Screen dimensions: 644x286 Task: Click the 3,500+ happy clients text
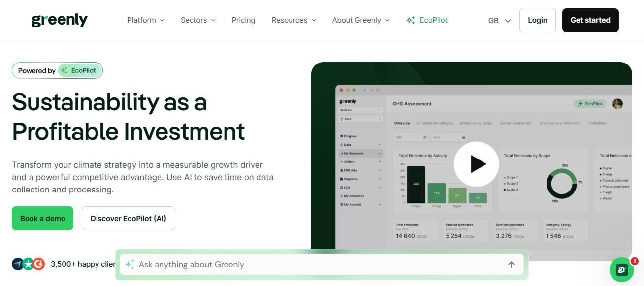click(x=83, y=264)
